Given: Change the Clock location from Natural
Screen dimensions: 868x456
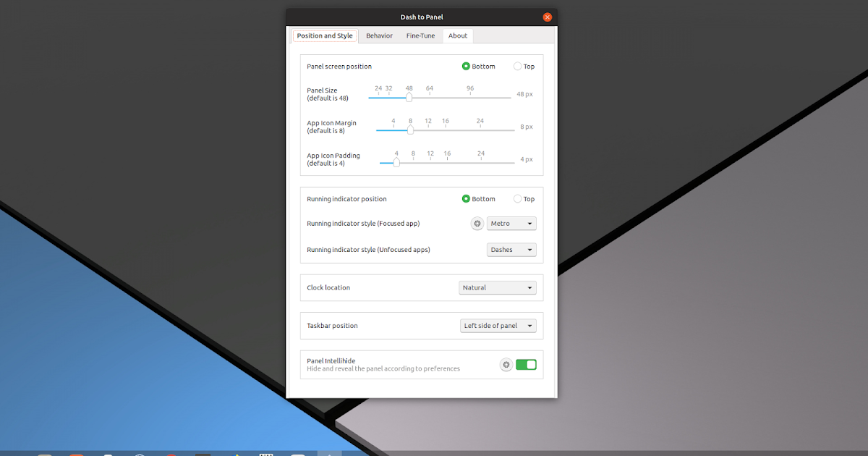Looking at the screenshot, I should (497, 287).
